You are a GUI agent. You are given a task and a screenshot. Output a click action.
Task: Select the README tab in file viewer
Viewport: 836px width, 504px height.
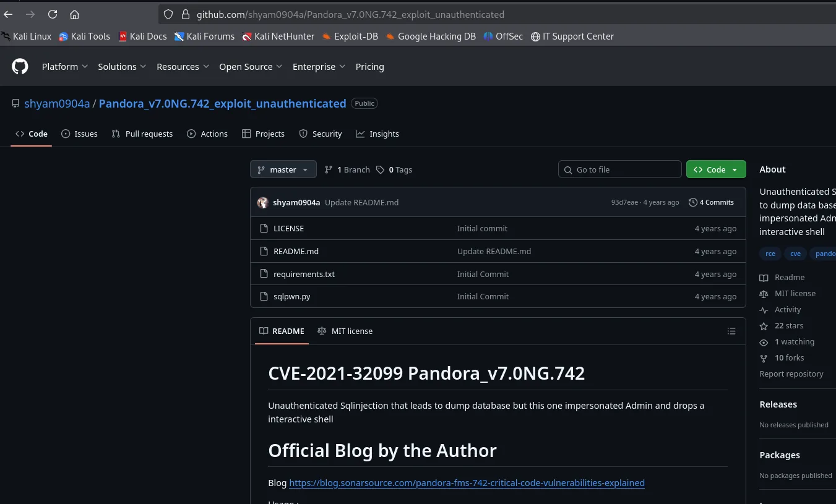point(282,331)
